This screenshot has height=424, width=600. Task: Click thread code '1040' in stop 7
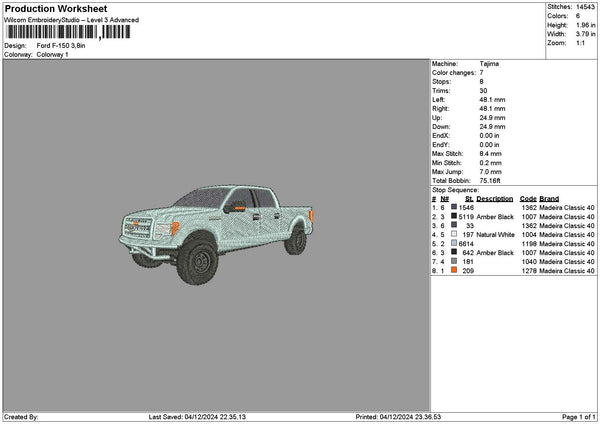click(x=529, y=262)
